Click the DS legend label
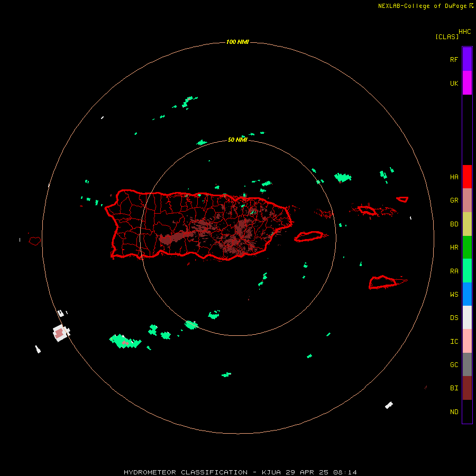The height and width of the screenshot is (476, 476). [x=454, y=318]
